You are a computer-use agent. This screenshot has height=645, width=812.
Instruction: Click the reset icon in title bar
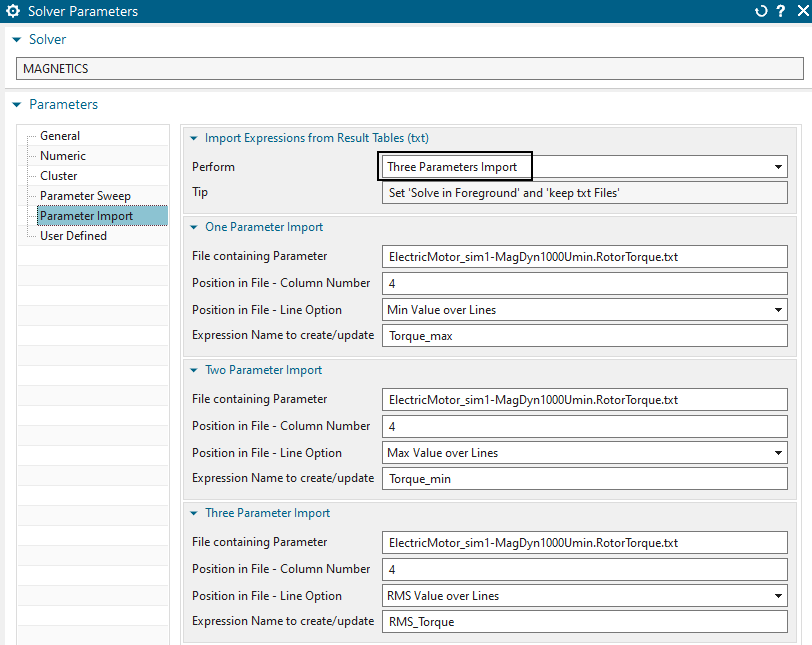[x=761, y=12]
